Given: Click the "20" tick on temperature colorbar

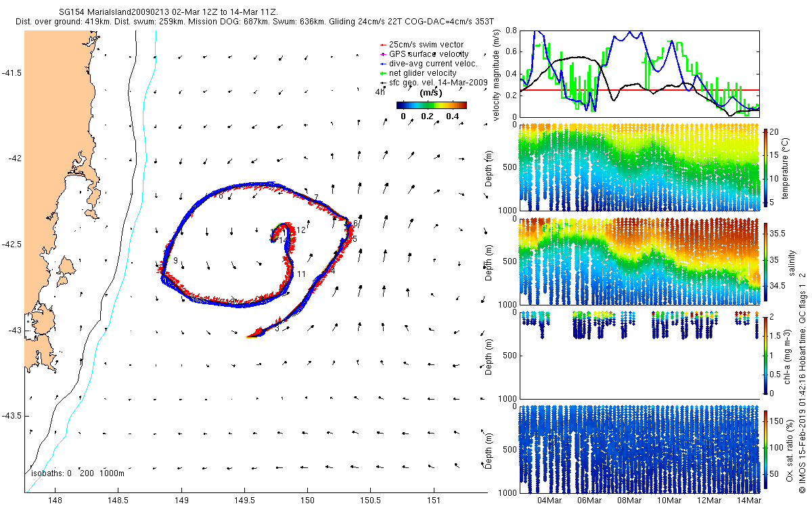Looking at the screenshot, I should [775, 132].
